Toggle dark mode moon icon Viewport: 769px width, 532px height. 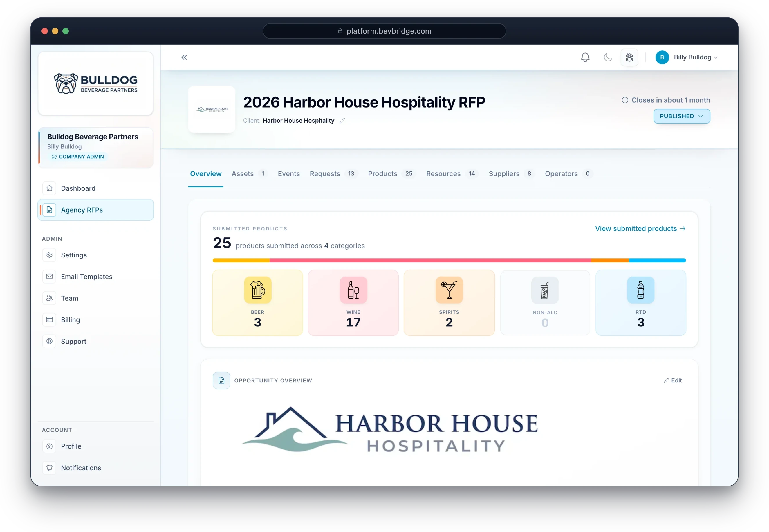point(608,57)
